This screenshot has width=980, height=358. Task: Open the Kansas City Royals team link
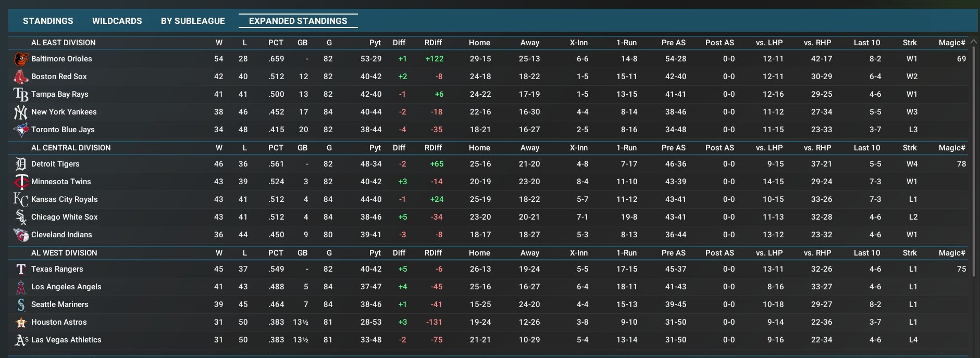point(65,199)
